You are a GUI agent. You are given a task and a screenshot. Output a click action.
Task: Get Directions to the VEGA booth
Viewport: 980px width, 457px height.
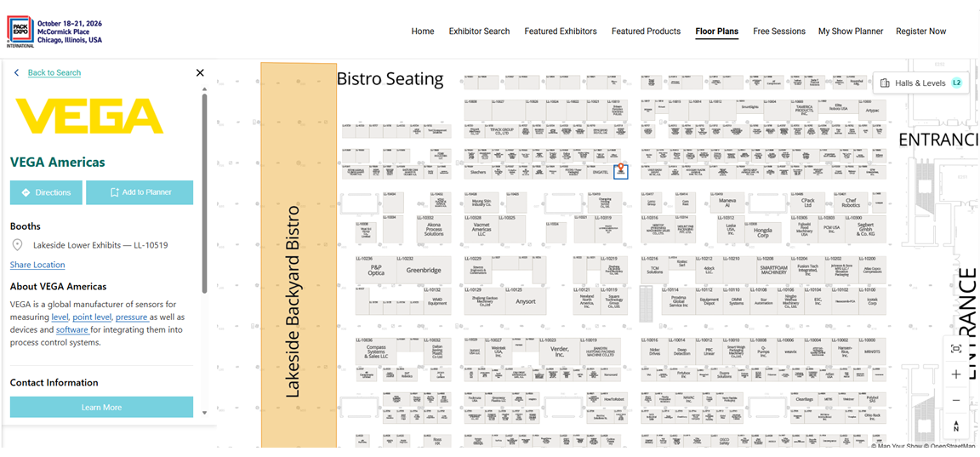46,192
